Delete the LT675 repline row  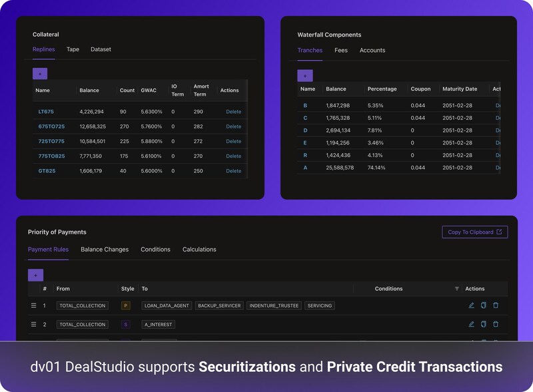(x=233, y=112)
